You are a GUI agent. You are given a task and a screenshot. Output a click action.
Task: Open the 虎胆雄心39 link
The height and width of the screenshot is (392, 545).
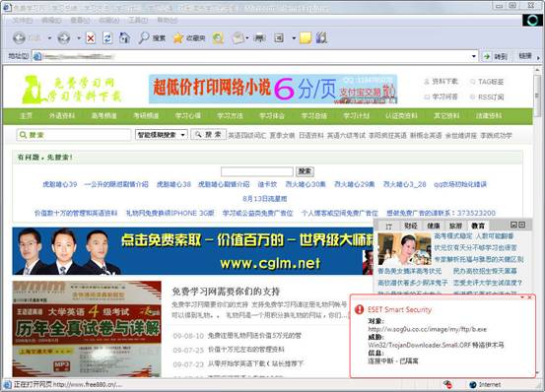60,184
